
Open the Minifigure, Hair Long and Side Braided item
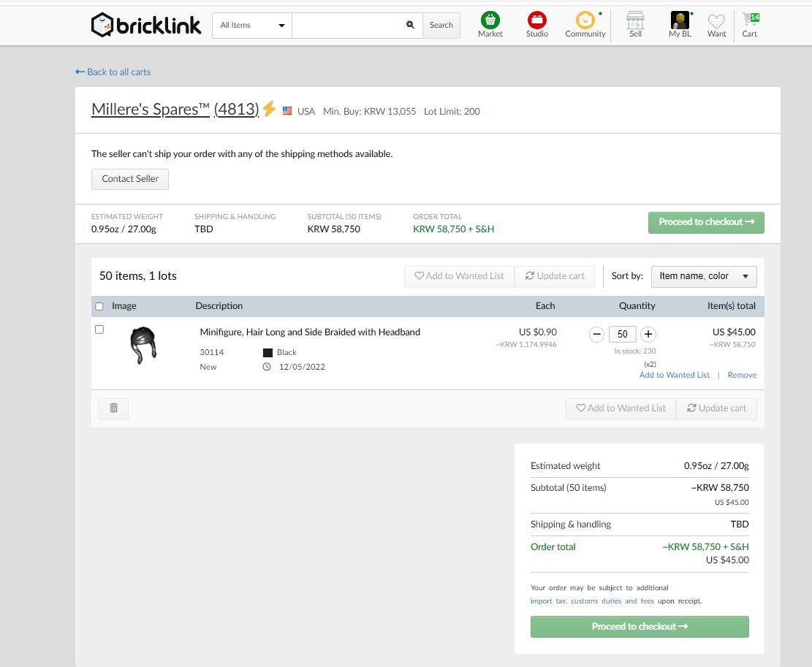[310, 332]
